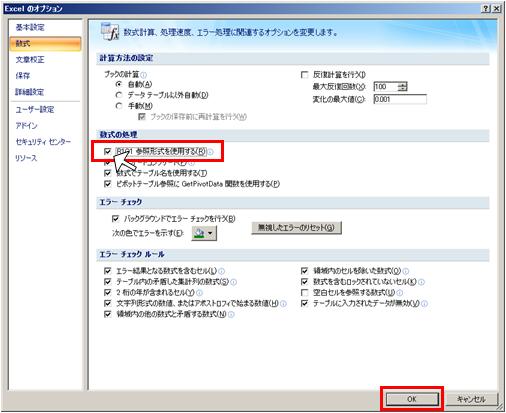This screenshot has width=506, height=413.
Task: Open error indicator color dropdown
Action: click(204, 233)
